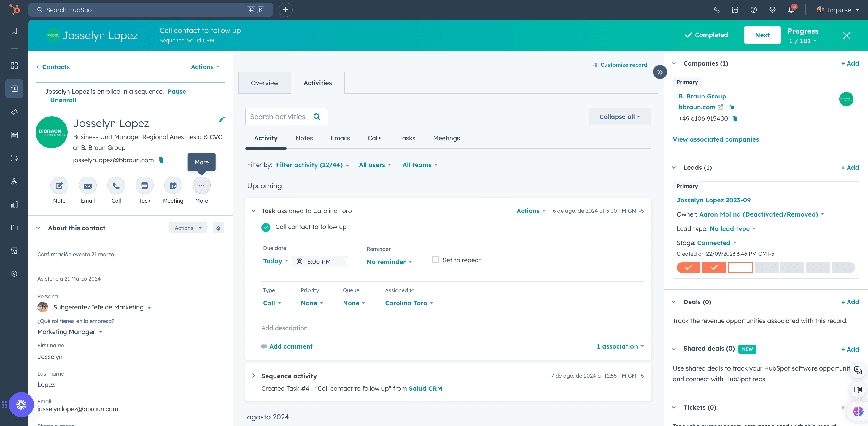Check the Set to repeat checkbox
The image size is (868, 426).
click(435, 260)
